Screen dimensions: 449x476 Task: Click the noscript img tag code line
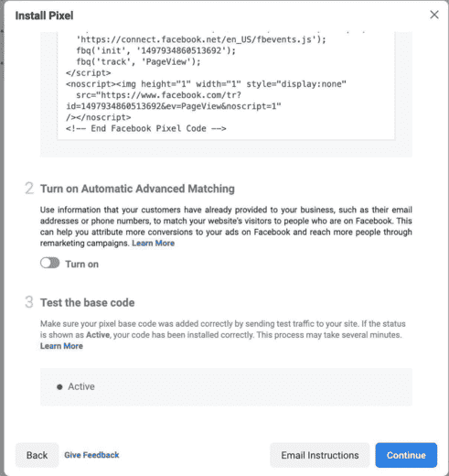click(206, 84)
